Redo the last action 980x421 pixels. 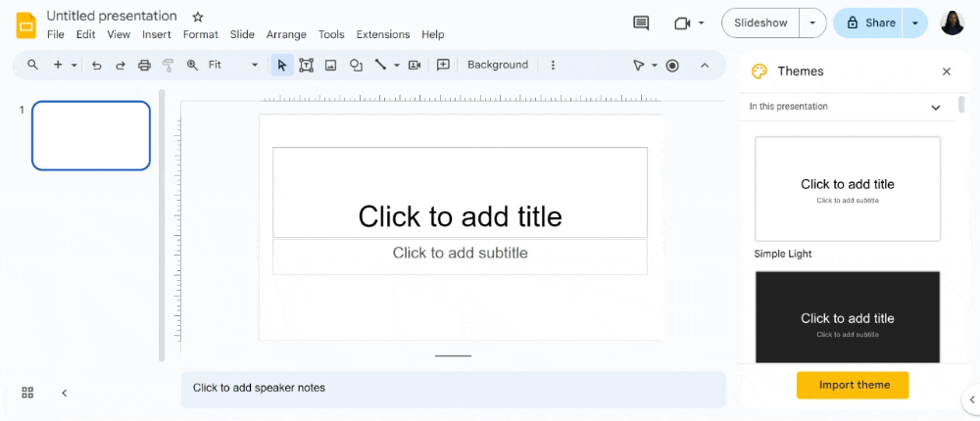click(x=120, y=65)
